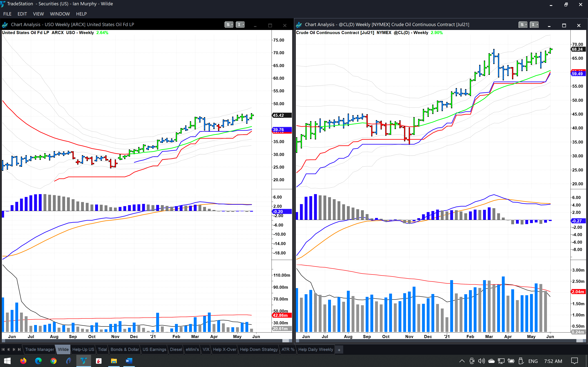Switch to the Bonds & Dollar tab

tap(125, 349)
